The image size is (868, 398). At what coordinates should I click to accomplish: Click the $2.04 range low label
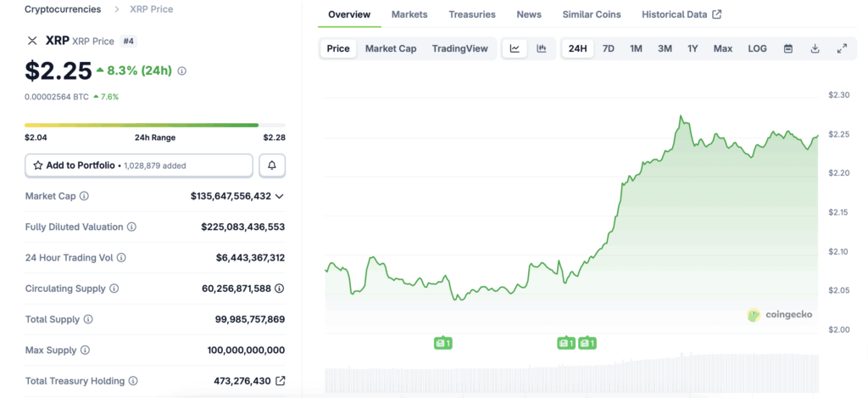click(x=36, y=137)
